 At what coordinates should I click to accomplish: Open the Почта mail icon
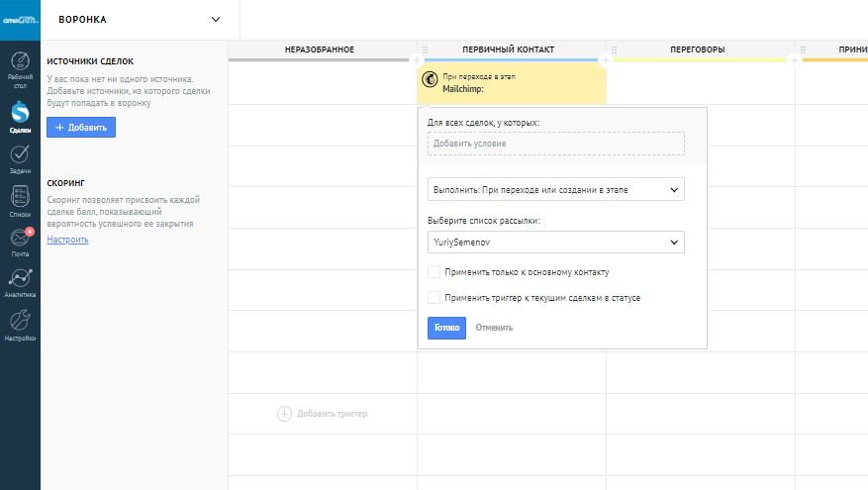pyautogui.click(x=20, y=240)
